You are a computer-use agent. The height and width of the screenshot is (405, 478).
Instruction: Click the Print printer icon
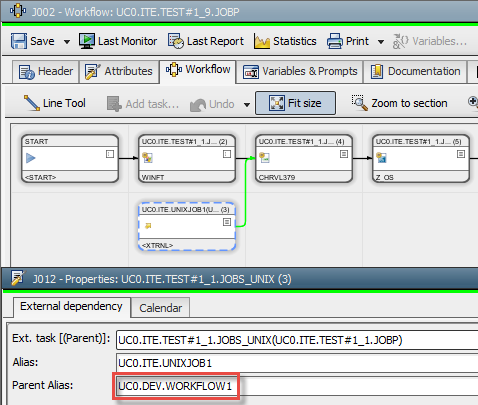tap(335, 41)
